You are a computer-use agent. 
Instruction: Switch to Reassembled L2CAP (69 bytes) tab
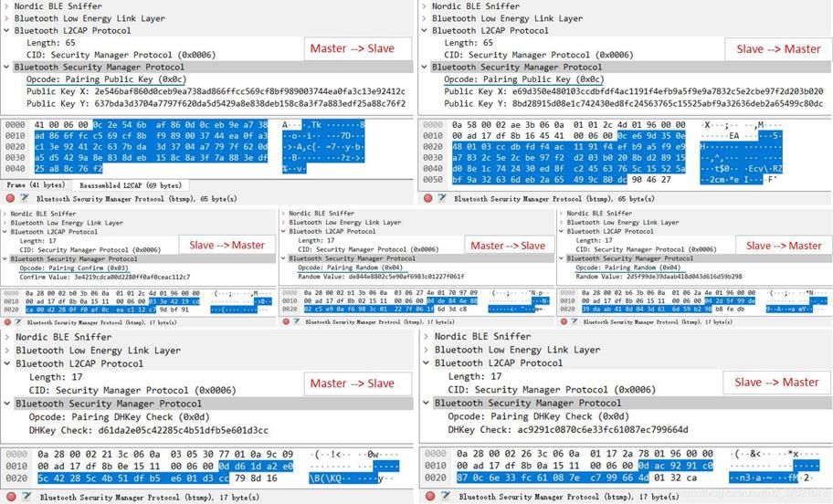(131, 184)
